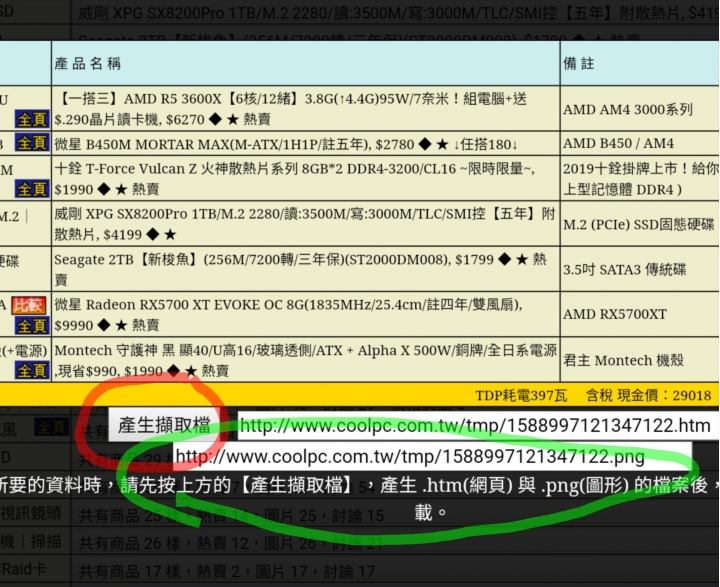Viewport: 720px width, 587px height.
Task: Click background row 共有商品 17 樣
Action: (227, 571)
